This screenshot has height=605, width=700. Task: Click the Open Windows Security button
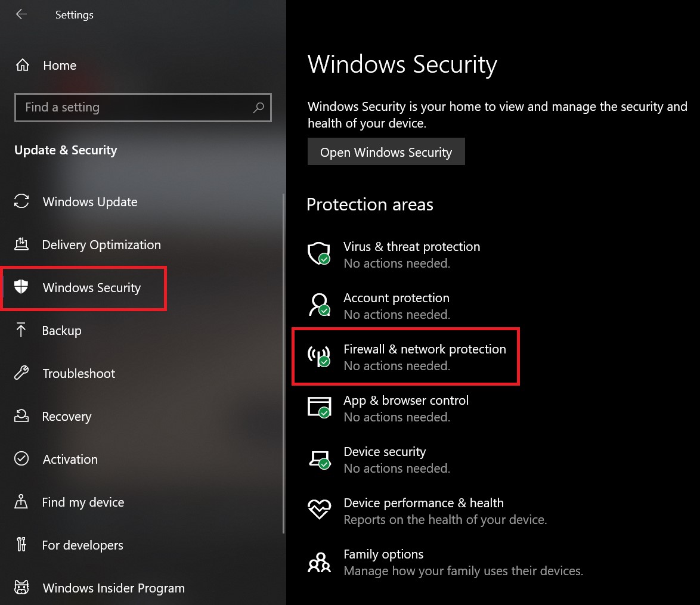coord(386,153)
